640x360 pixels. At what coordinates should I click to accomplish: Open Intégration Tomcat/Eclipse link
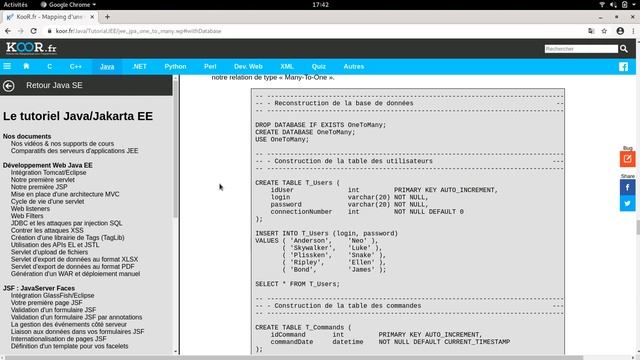click(49, 173)
